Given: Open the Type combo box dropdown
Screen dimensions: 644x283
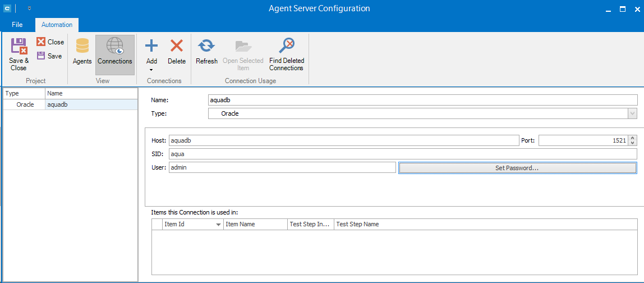Looking at the screenshot, I should tap(633, 113).
